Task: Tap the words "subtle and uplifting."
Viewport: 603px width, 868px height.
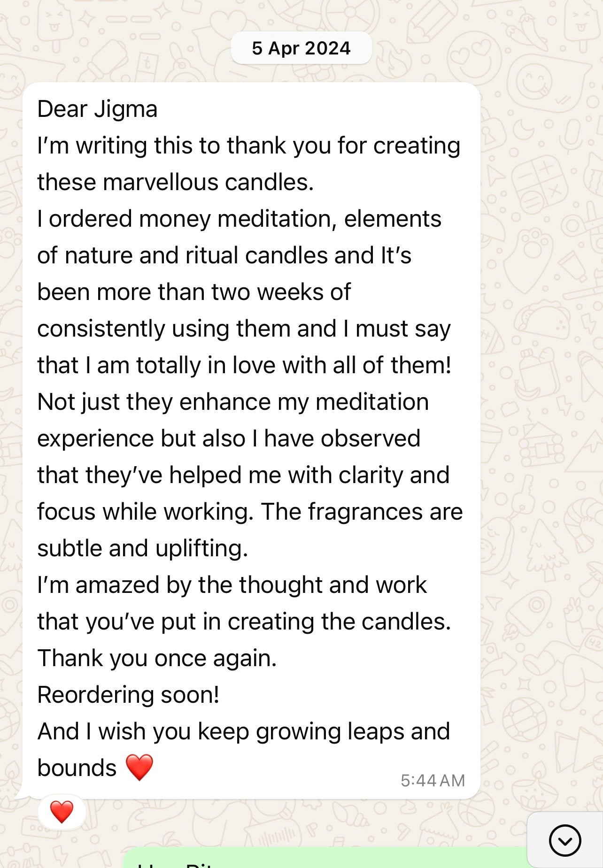Action: click(142, 549)
